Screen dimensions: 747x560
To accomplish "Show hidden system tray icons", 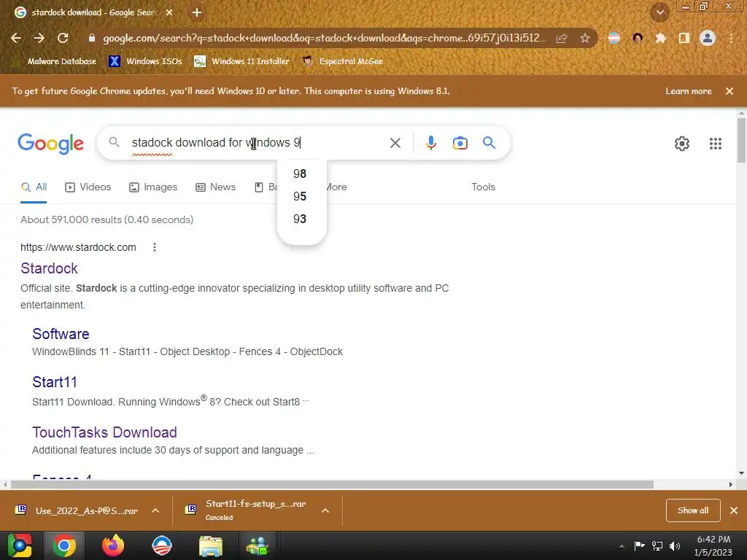I will pyautogui.click(x=622, y=546).
